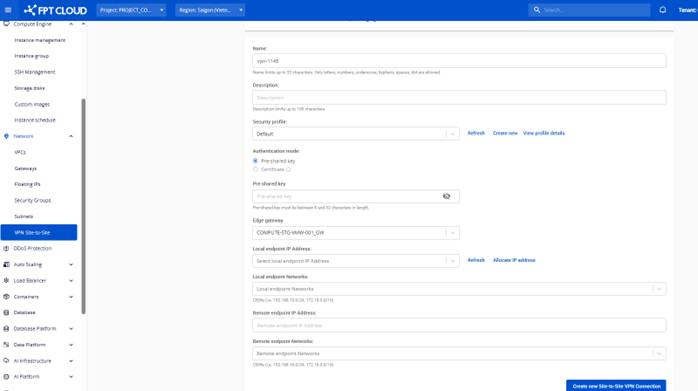Expand the Auto Scaling sidebar section
Image resolution: width=698 pixels, height=391 pixels.
click(x=71, y=265)
